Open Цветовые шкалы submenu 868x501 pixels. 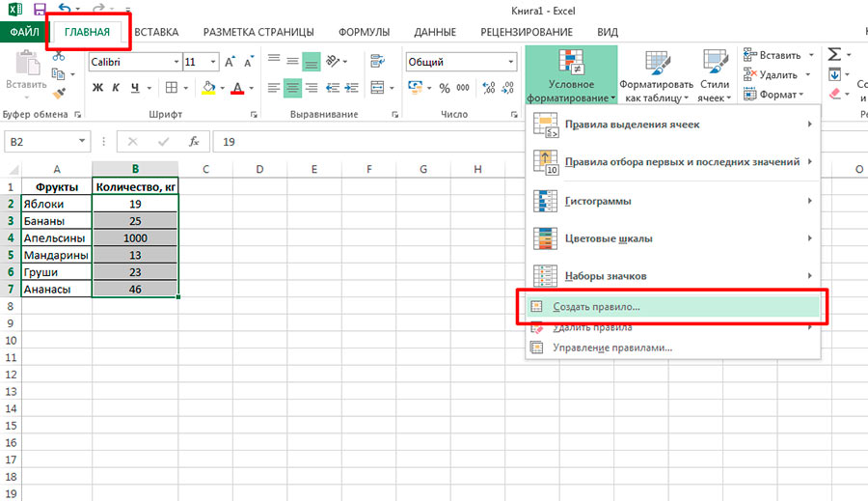click(672, 238)
